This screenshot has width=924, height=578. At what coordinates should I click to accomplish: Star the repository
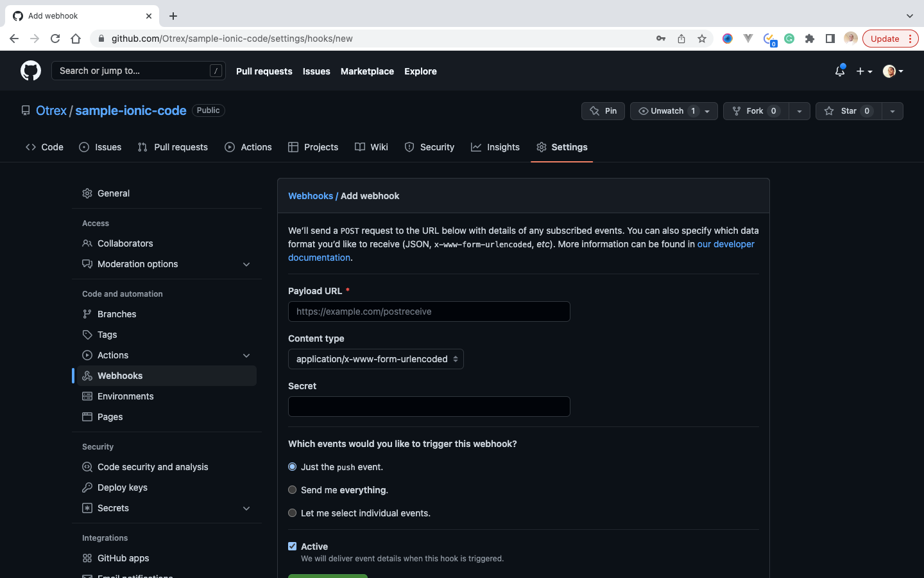[x=848, y=111]
